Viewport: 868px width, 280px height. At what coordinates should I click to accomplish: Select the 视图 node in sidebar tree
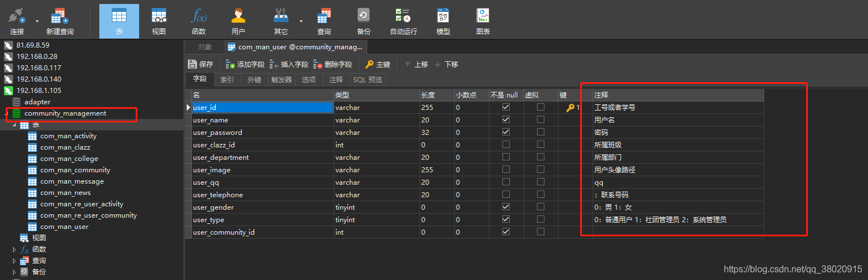pyautogui.click(x=39, y=237)
